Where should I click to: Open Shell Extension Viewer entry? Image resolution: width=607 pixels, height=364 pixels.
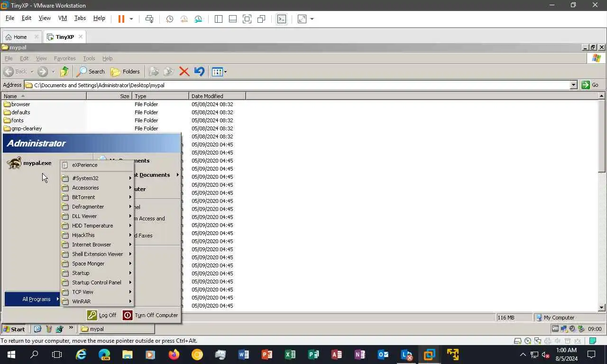tap(97, 254)
